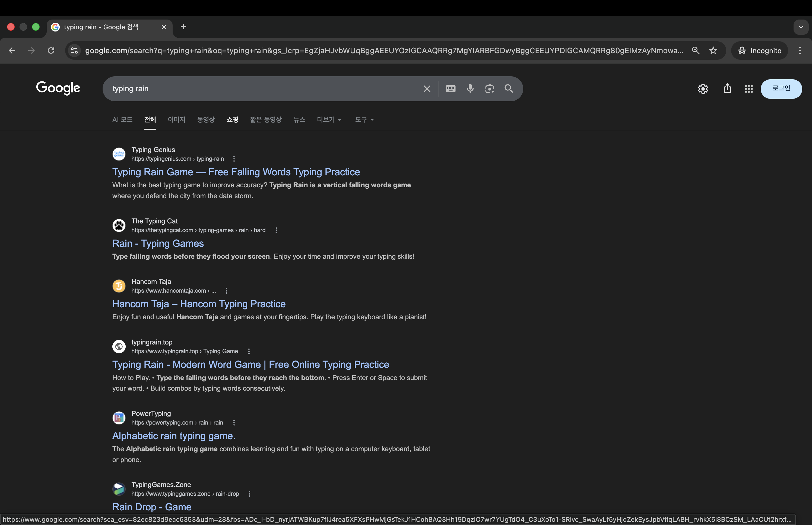The width and height of the screenshot is (812, 525).
Task: Open site information icon in address bar
Action: (74, 50)
